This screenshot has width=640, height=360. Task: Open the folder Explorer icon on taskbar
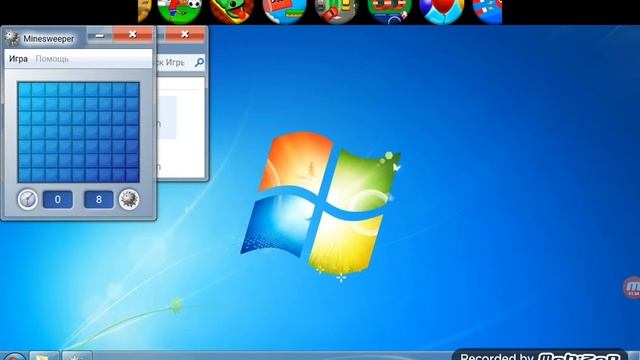tap(44, 356)
